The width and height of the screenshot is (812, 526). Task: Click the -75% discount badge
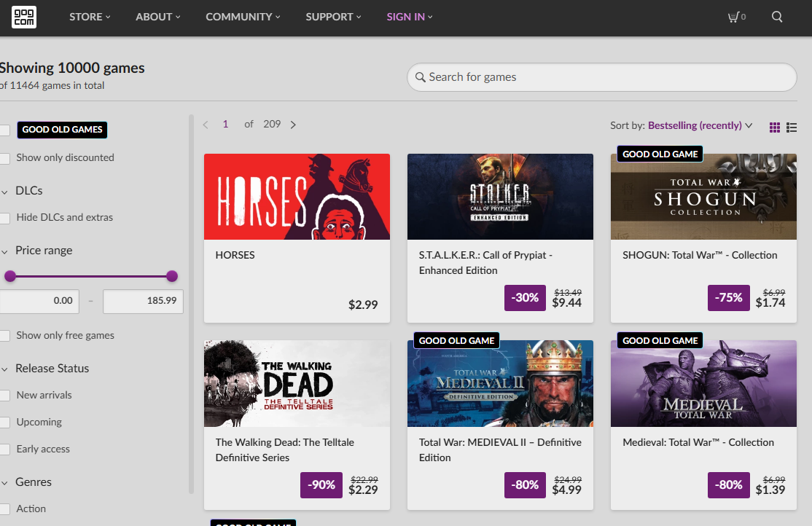(x=729, y=298)
